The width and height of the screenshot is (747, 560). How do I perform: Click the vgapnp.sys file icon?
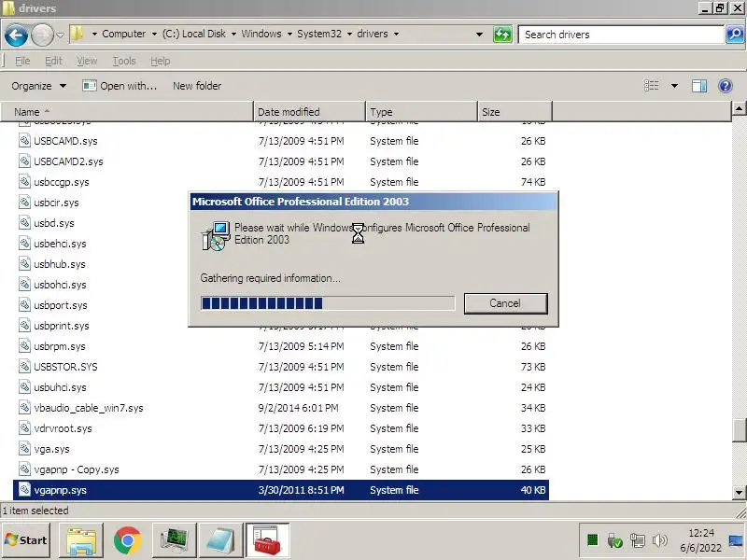click(x=25, y=489)
